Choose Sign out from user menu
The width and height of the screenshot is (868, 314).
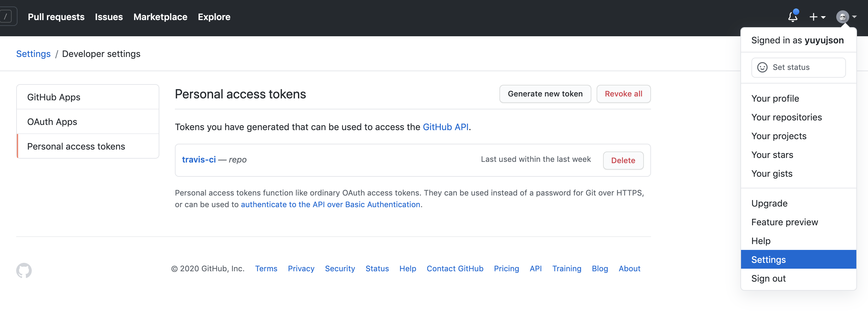768,278
